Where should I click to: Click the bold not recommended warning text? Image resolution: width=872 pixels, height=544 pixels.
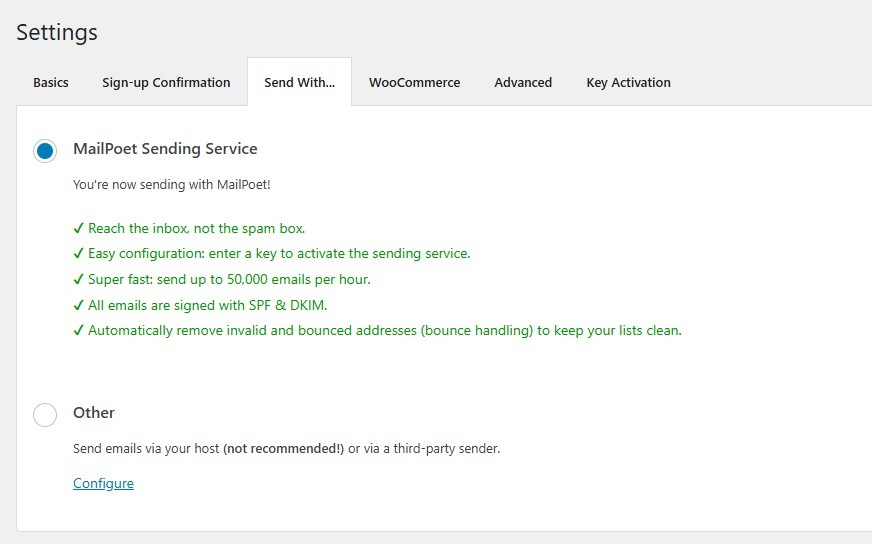tap(283, 449)
